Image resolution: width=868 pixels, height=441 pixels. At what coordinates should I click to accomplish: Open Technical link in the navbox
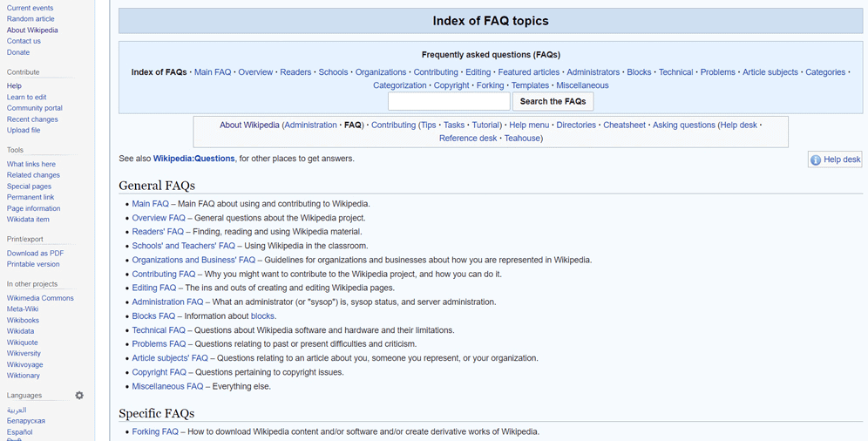click(x=676, y=72)
